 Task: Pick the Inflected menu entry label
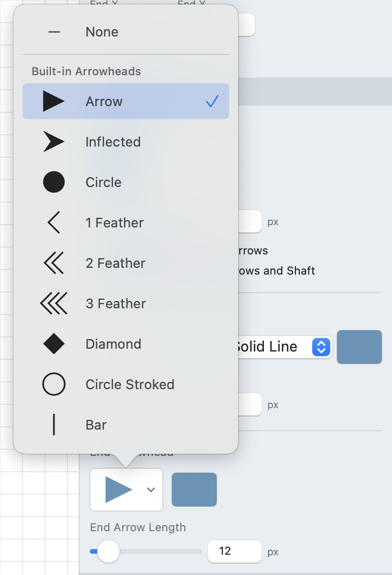click(x=113, y=142)
